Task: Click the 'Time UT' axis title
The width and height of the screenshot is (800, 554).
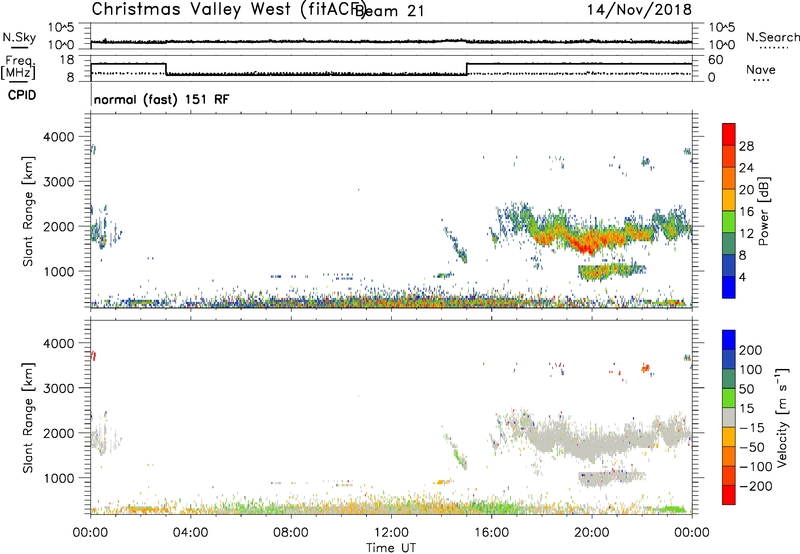Action: [x=391, y=548]
